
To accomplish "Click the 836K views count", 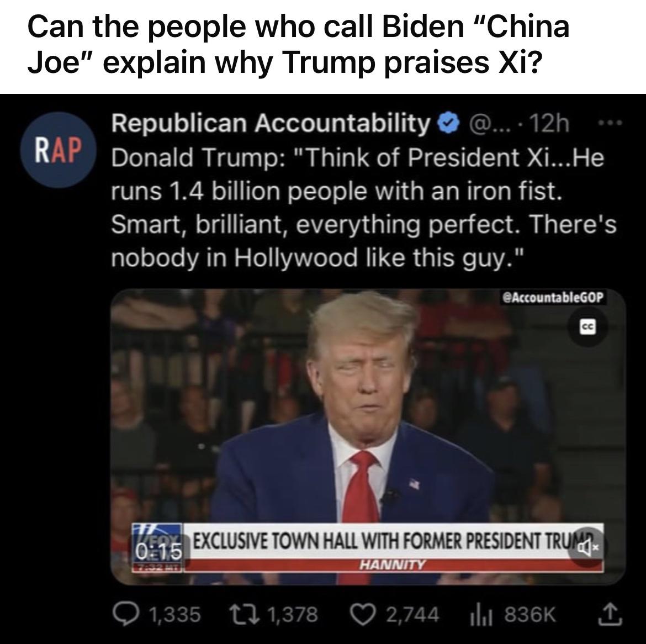I will (530, 614).
